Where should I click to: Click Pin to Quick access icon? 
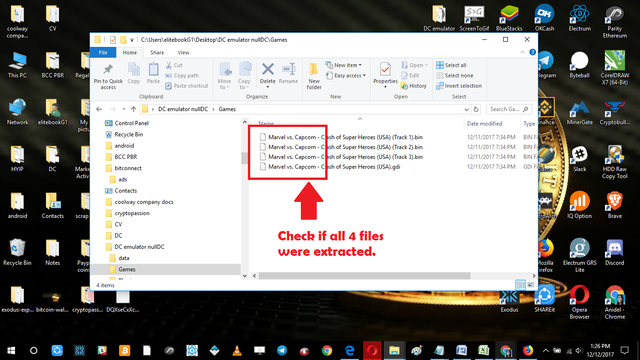(108, 76)
